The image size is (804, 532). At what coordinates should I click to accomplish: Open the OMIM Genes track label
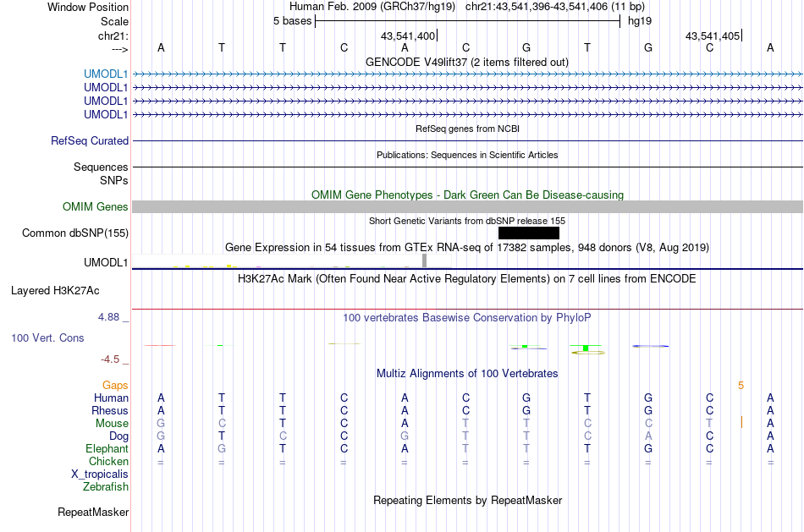pyautogui.click(x=96, y=206)
